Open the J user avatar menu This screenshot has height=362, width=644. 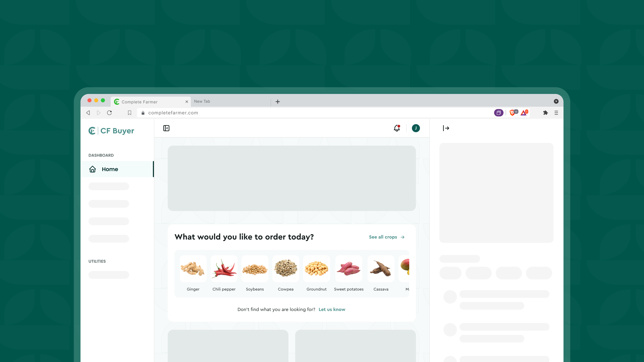(x=416, y=128)
